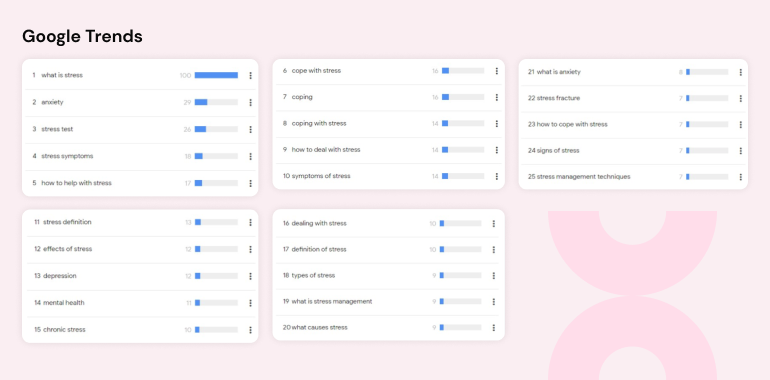The height and width of the screenshot is (380, 770).
Task: Open the three-dot menu for 'how to deal with stress'
Action: point(497,150)
